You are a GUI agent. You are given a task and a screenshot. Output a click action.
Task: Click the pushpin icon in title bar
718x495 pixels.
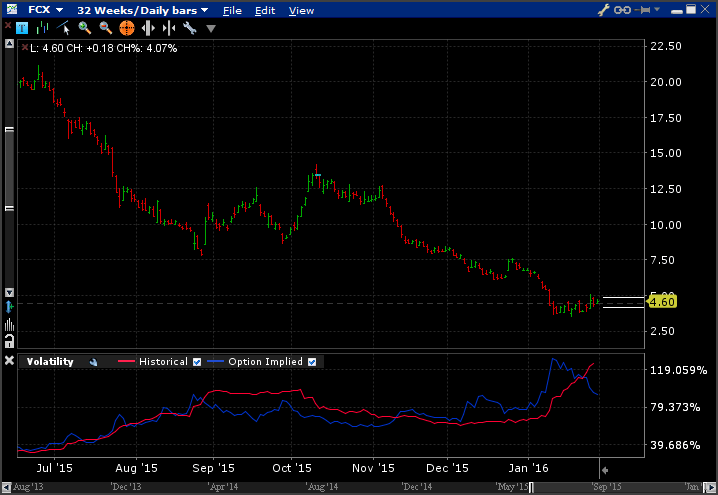pyautogui.click(x=644, y=10)
